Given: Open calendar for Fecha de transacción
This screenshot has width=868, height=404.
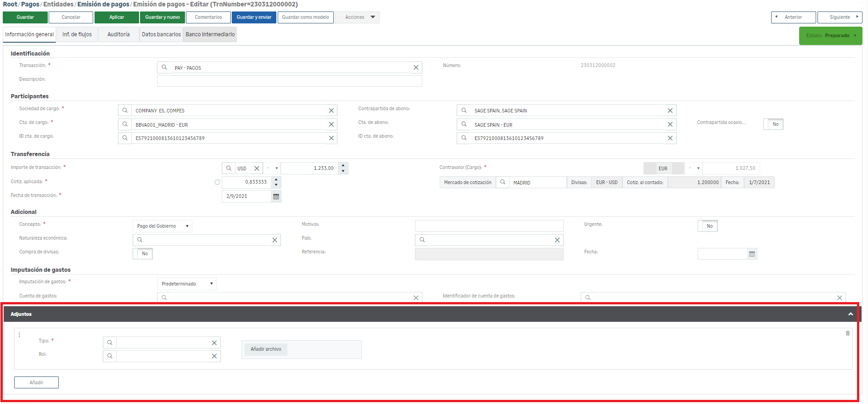Looking at the screenshot, I should (x=276, y=196).
